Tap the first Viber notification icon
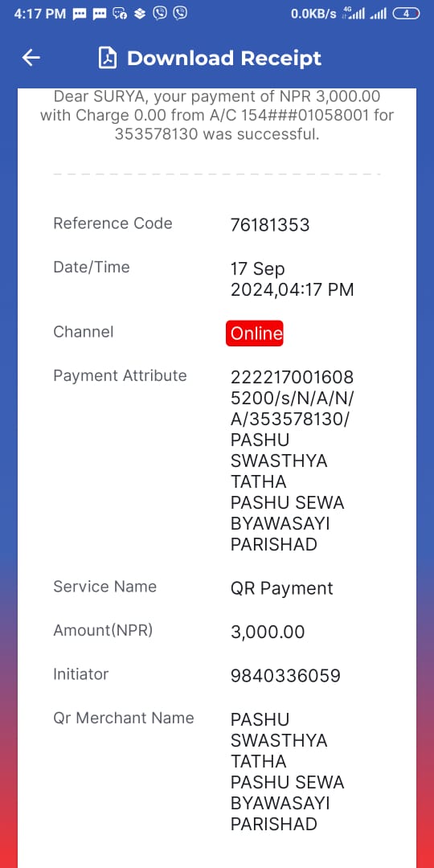 (160, 14)
